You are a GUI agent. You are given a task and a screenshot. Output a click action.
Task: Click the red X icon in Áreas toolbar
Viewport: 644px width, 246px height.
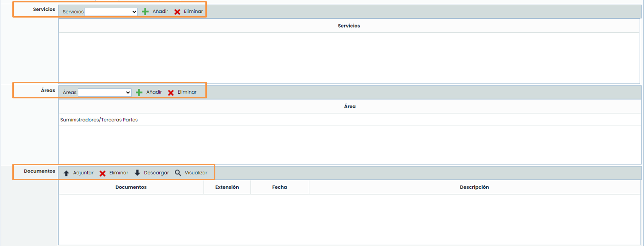[171, 92]
